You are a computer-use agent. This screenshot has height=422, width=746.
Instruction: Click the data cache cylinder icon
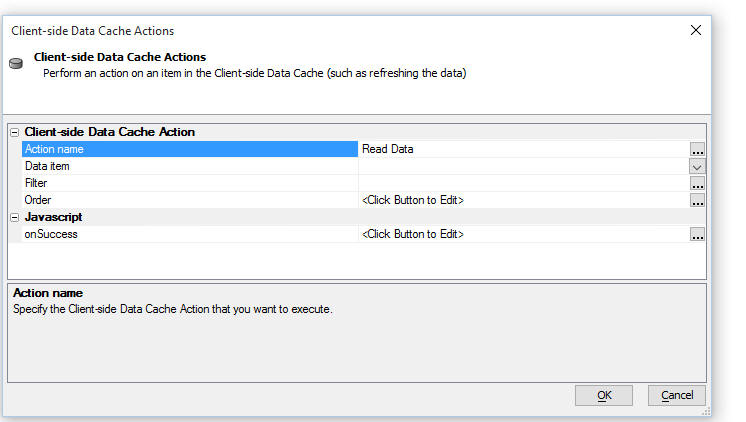[16, 64]
